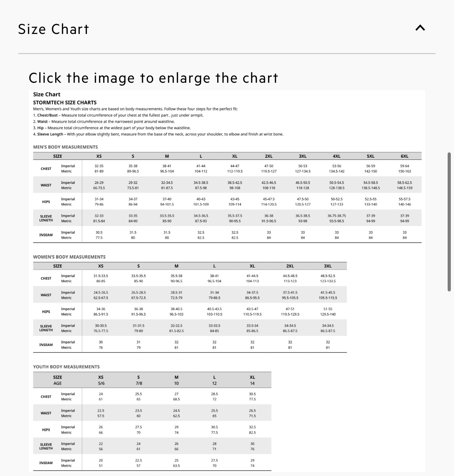454x476 pixels.
Task: Click the Youth Body Measurements heading
Action: pos(66,367)
